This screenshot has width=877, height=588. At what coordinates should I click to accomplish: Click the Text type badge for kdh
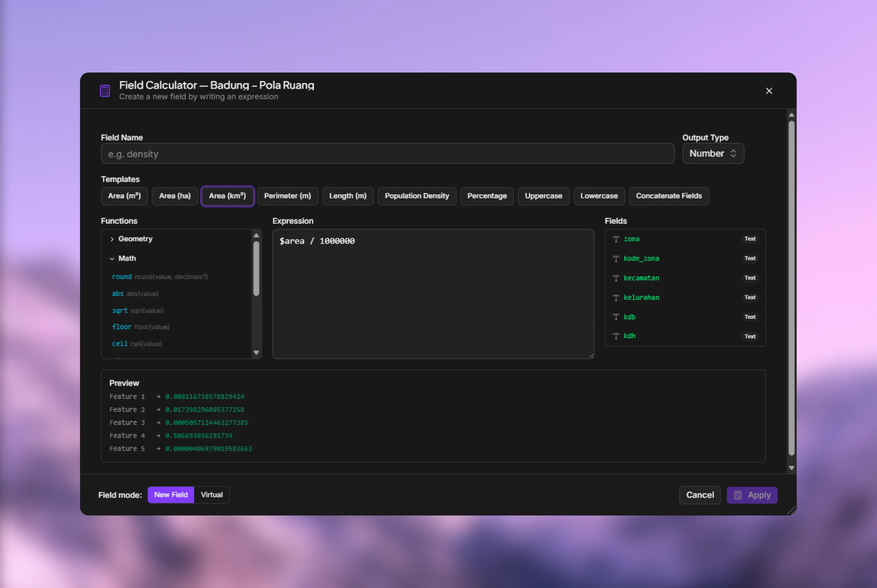750,336
